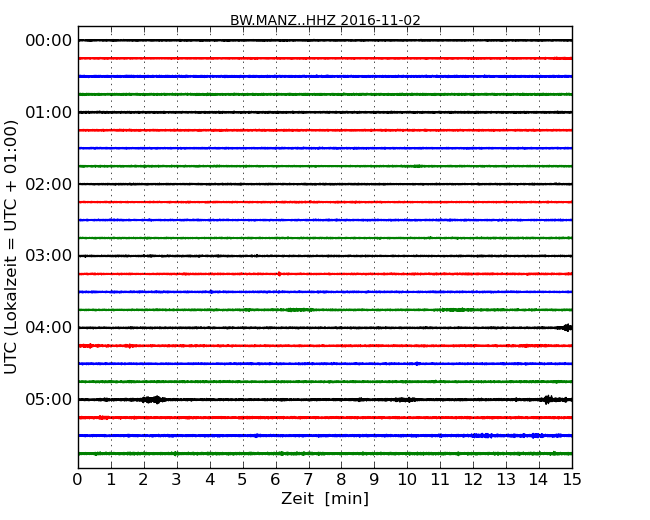Screen dimensions: 650x520
Task: Select the 03:00 y-axis tick label
Action: (x=49, y=256)
